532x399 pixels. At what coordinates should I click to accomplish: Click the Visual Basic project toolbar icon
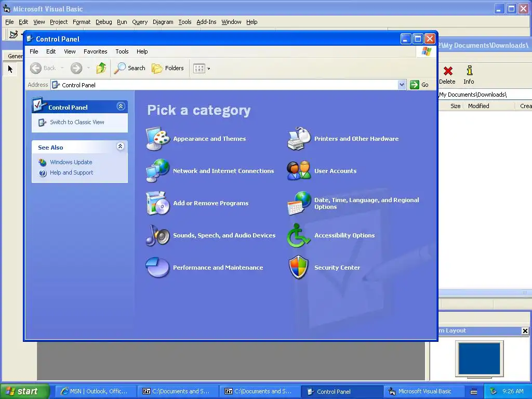14,34
